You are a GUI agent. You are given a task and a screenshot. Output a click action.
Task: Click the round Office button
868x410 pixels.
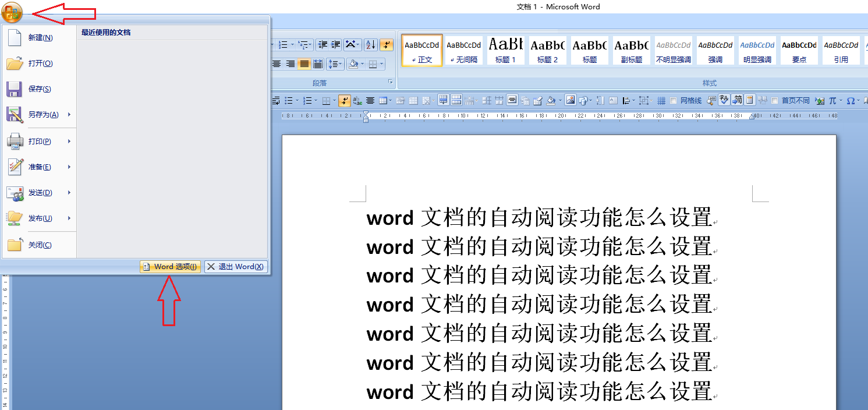(x=12, y=12)
